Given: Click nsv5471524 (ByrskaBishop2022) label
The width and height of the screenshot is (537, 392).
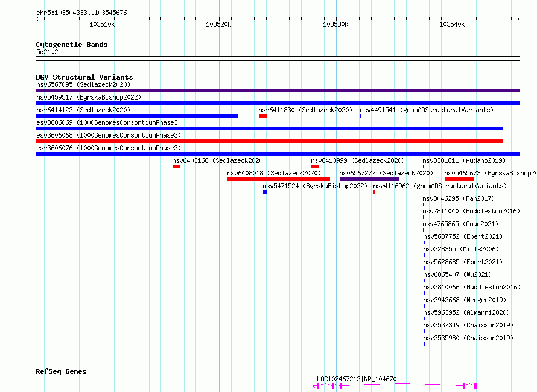Looking at the screenshot, I should 315,186.
